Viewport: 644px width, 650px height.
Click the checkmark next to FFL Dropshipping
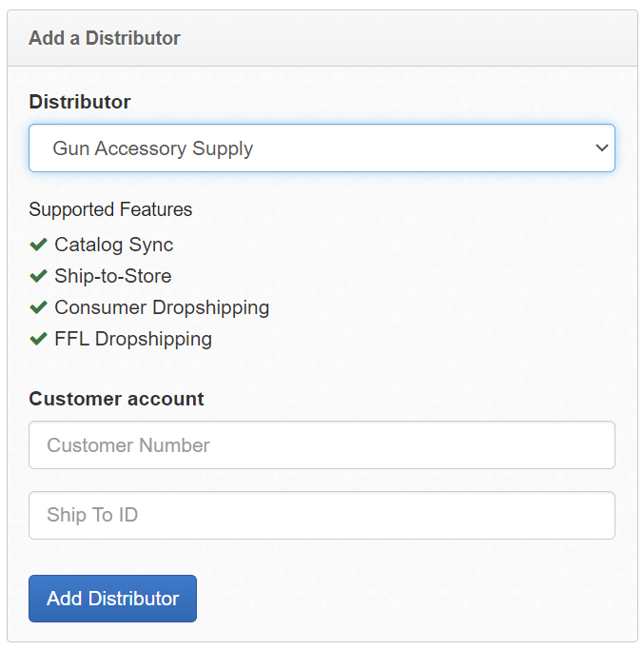(39, 339)
